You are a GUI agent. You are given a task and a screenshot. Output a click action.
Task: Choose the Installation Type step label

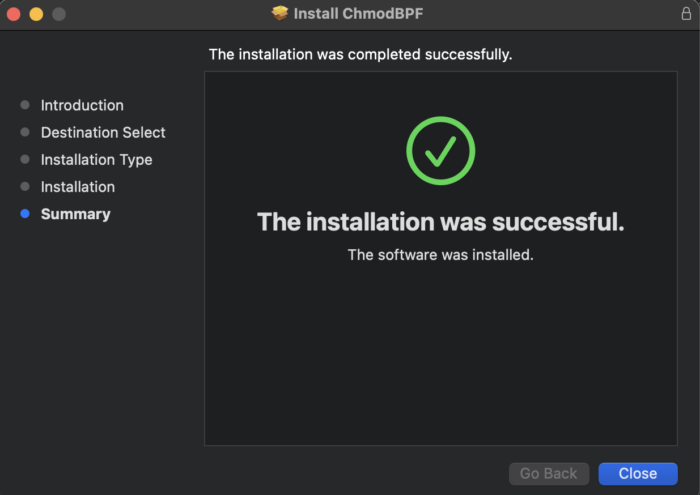96,160
